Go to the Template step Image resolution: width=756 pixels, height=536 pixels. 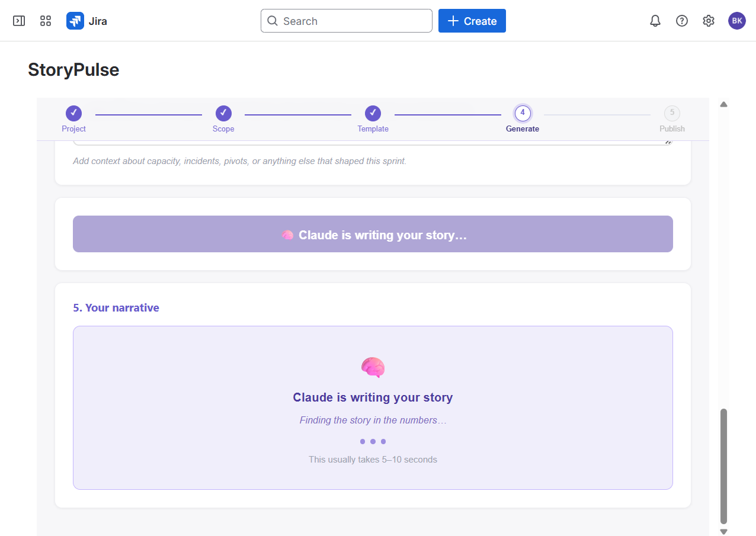tap(373, 118)
